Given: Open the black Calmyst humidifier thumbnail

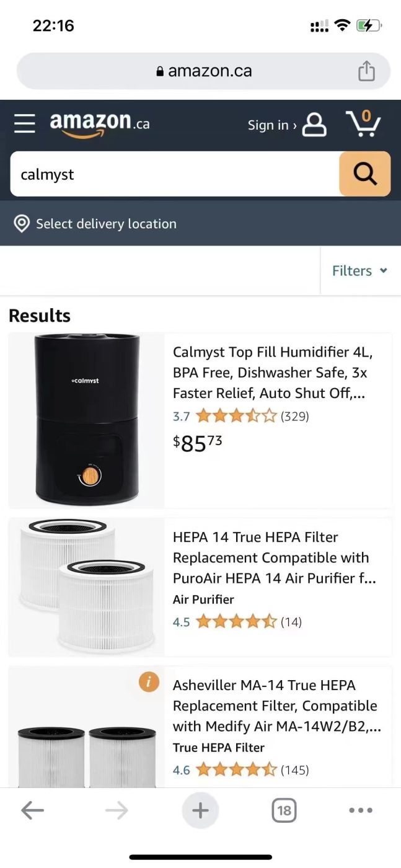Looking at the screenshot, I should point(87,420).
